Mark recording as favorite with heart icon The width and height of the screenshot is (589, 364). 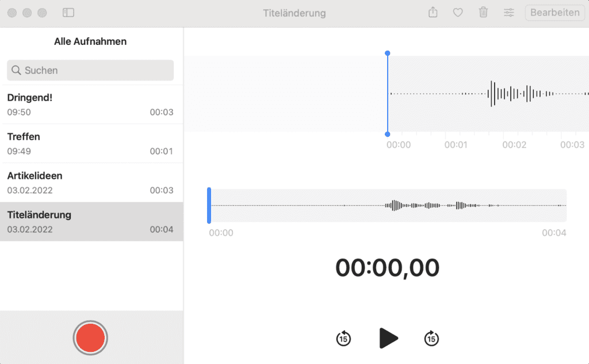(458, 12)
